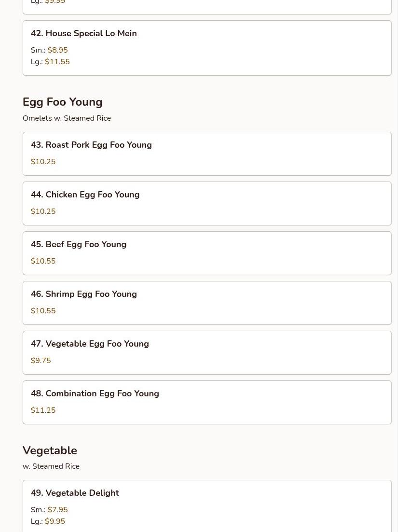The width and height of the screenshot is (407, 532).
Task: Click the Beef Egg Foo Young price
Action: click(x=43, y=261)
